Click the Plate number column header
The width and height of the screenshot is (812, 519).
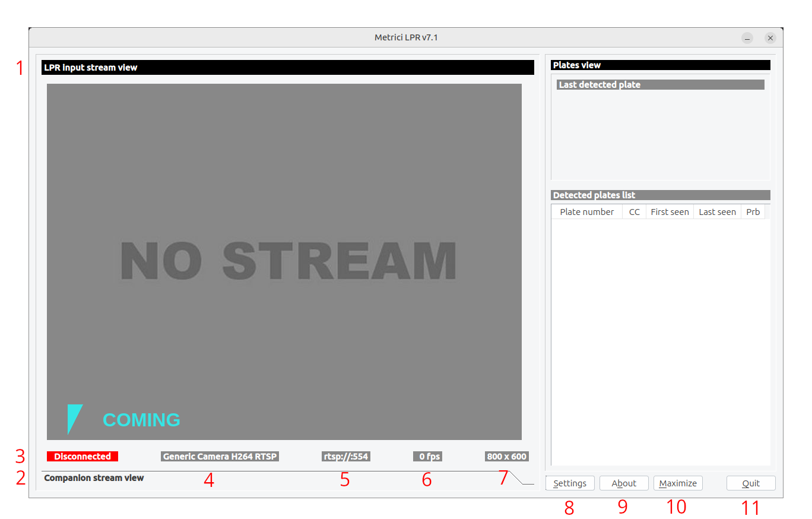pos(587,212)
